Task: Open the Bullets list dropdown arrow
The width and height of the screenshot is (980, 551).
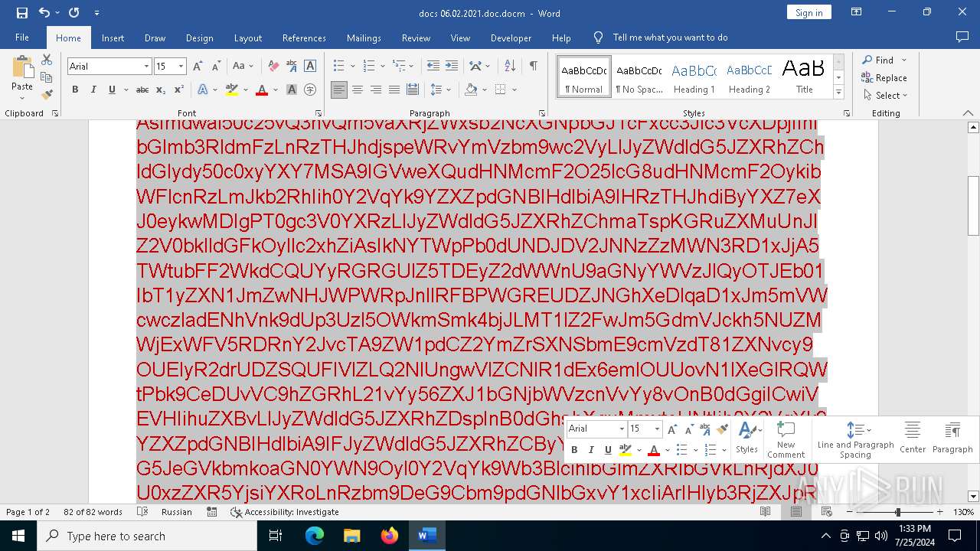Action: pyautogui.click(x=353, y=67)
